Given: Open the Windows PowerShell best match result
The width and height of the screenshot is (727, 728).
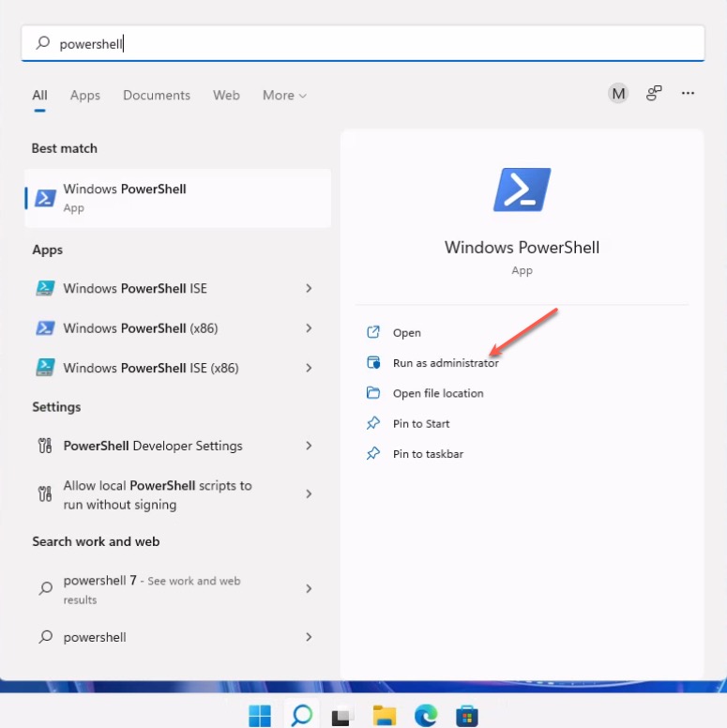Looking at the screenshot, I should (x=178, y=198).
